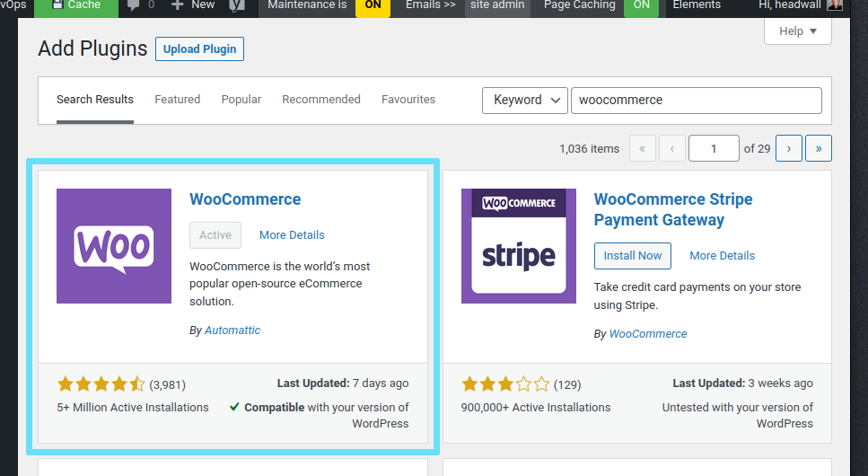Click 5+ Million Active Installations text
Viewport: 868px width, 476px height.
(x=133, y=407)
